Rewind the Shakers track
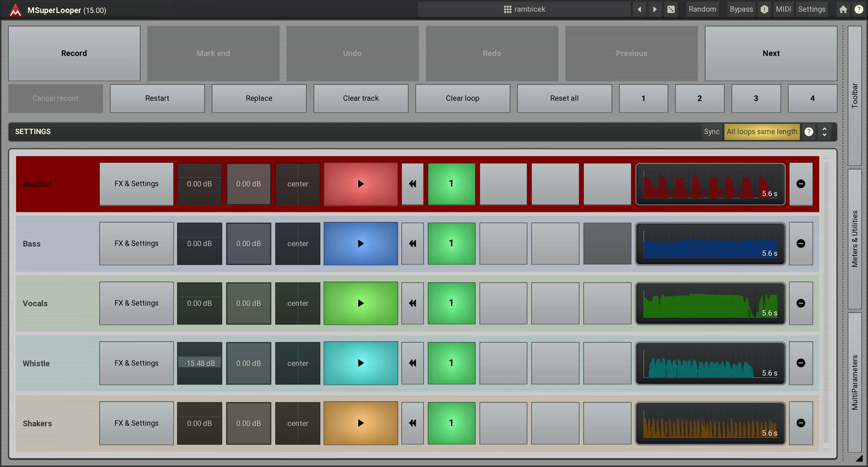The width and height of the screenshot is (868, 467). tap(412, 423)
